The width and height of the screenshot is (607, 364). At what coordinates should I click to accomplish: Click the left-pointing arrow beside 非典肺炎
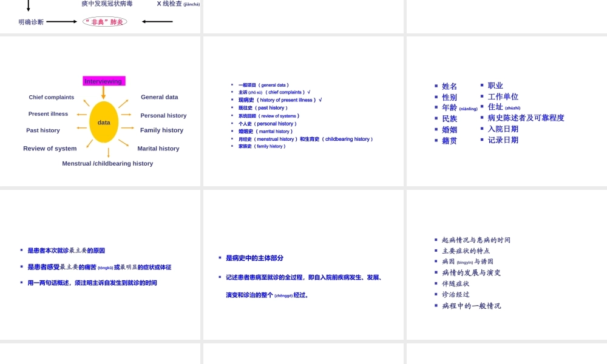click(158, 21)
